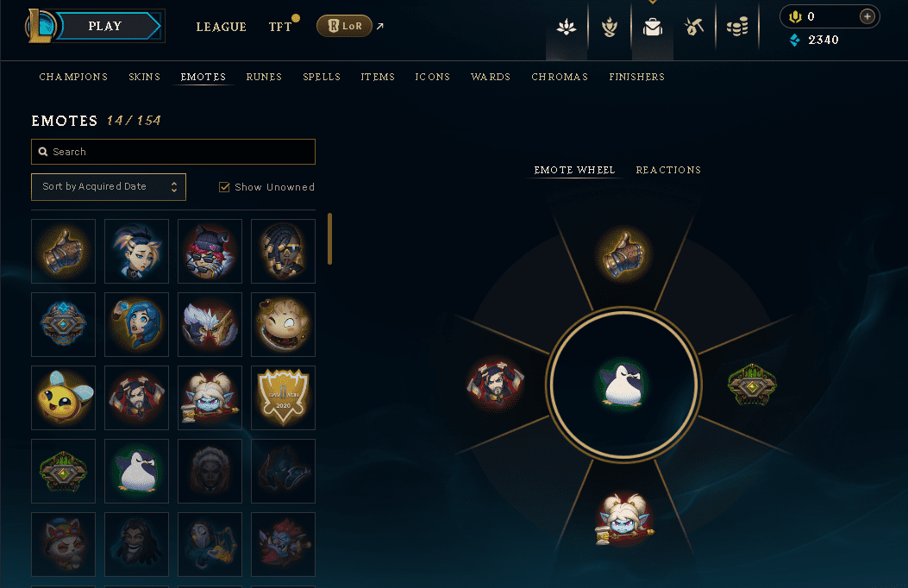Click the penguin emote in the wheel center
Screen dimensions: 908x588
pos(623,385)
